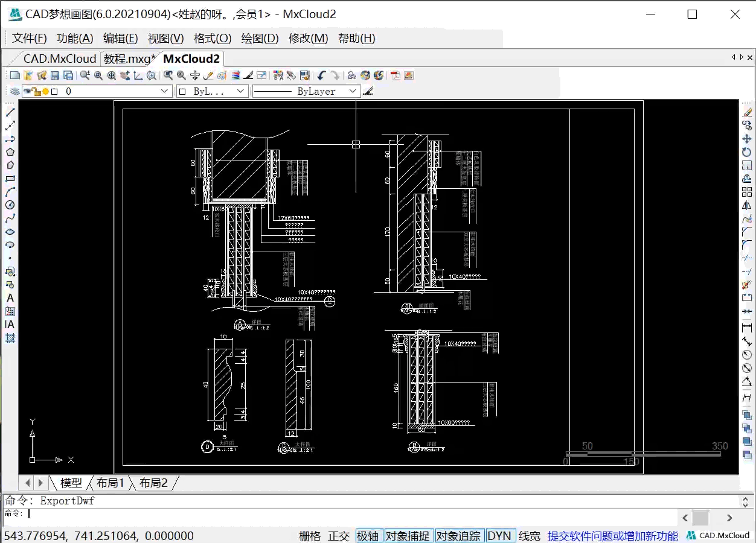The height and width of the screenshot is (543, 756).
Task: Select the Polygon tool
Action: (10, 152)
